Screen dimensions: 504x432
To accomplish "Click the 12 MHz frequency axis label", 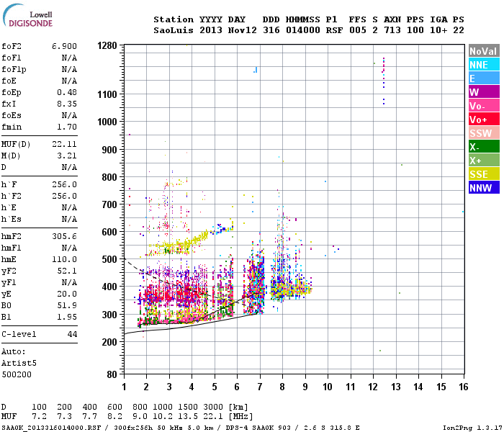I will point(373,387).
